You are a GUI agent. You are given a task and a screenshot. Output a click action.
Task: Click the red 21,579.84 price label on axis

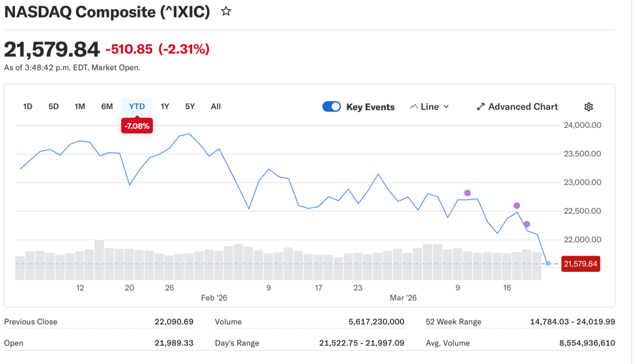tap(580, 264)
